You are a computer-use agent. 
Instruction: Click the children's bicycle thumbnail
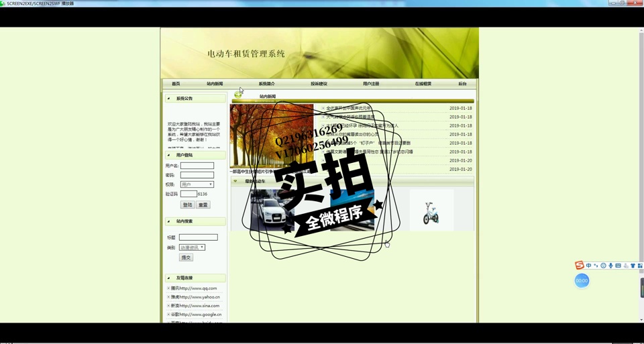pos(431,210)
